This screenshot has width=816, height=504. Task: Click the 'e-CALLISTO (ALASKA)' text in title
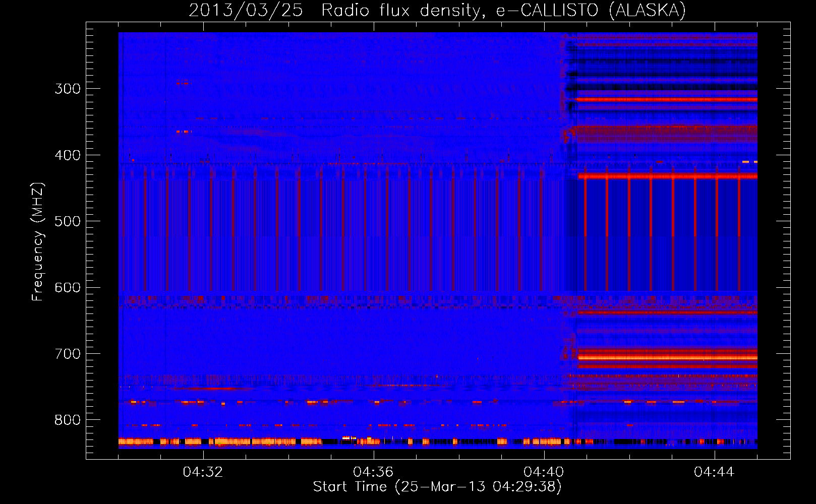click(591, 11)
